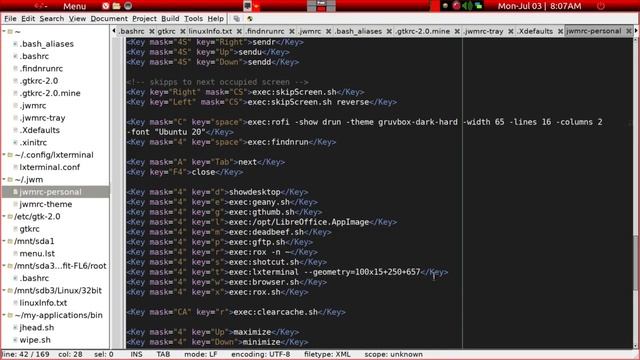Click the tab bar right scroll arrow
The image size is (640, 360).
point(636,31)
